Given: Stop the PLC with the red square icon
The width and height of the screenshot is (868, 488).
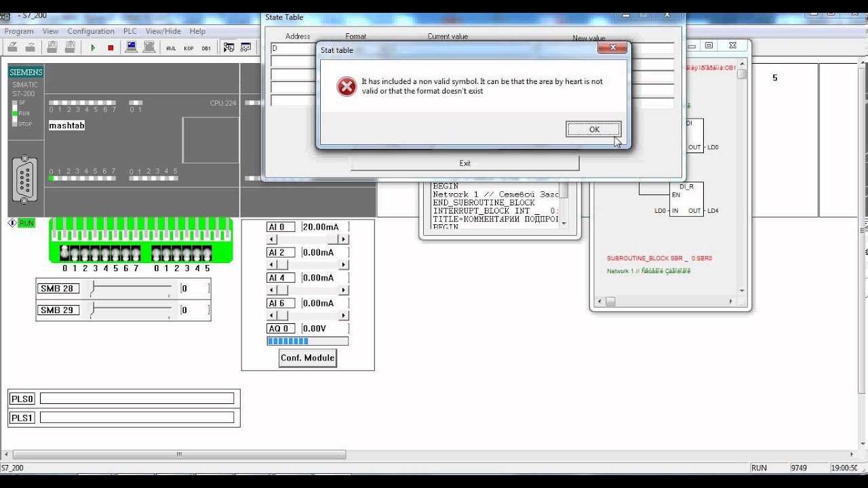Looking at the screenshot, I should coord(111,47).
